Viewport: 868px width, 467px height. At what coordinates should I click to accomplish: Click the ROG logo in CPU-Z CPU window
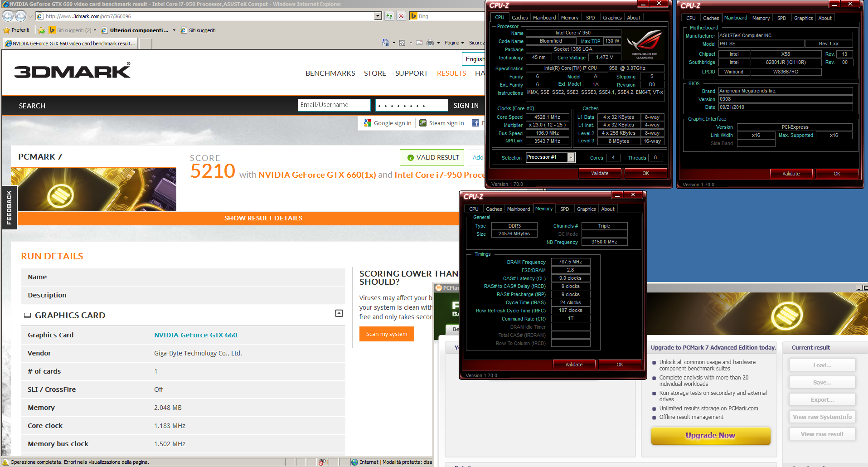(x=645, y=44)
